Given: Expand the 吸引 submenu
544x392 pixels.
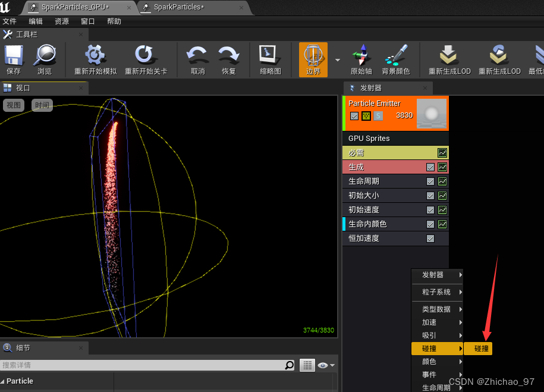Looking at the screenshot, I should (x=437, y=335).
